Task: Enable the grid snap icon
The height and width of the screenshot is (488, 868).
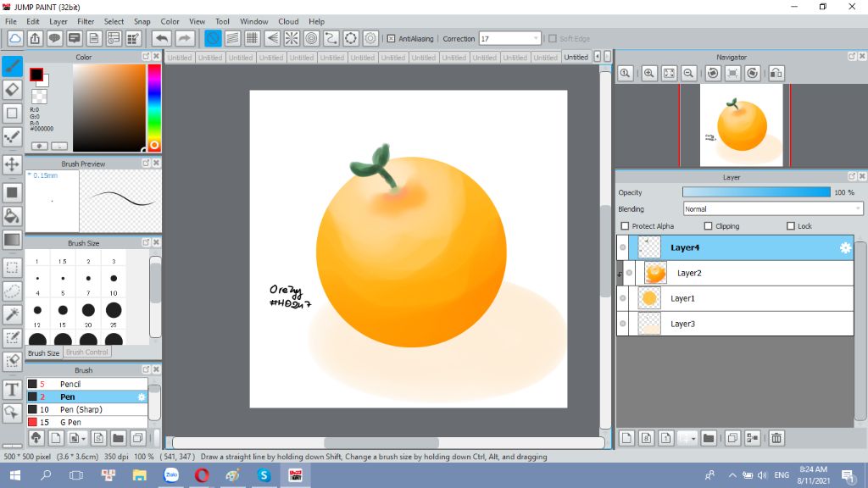Action: [x=252, y=38]
